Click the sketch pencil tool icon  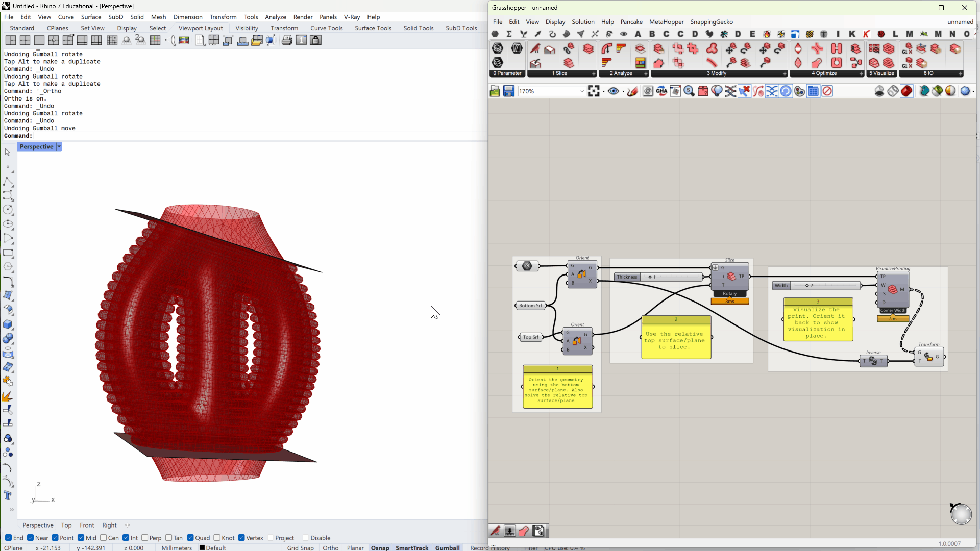[632, 91]
